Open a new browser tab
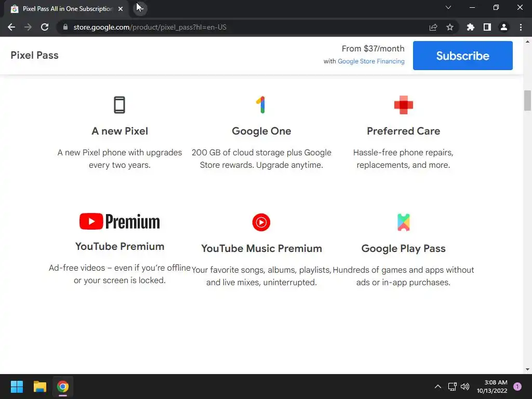Viewport: 532px width, 399px height. pyautogui.click(x=140, y=8)
